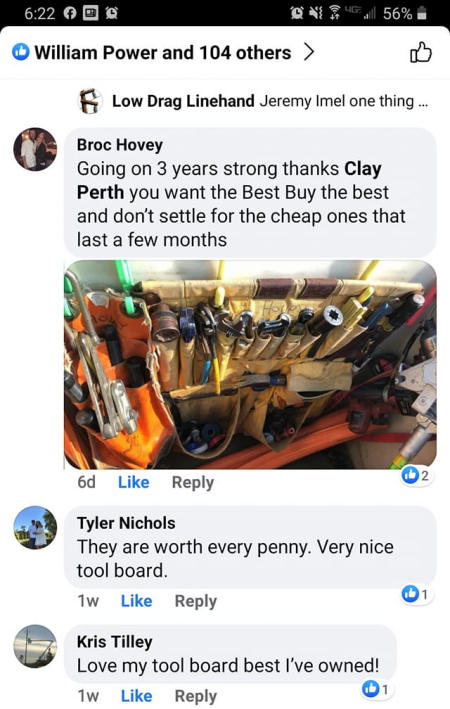Open Tyler Nichols' profile avatar
Viewport: 450px width, 709px height.
35,527
